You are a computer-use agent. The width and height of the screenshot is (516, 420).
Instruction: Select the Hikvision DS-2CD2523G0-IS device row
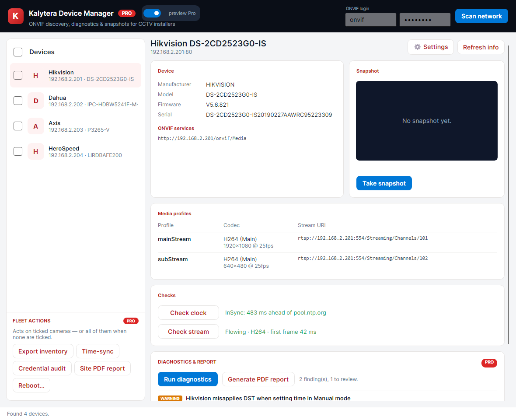[x=75, y=75]
